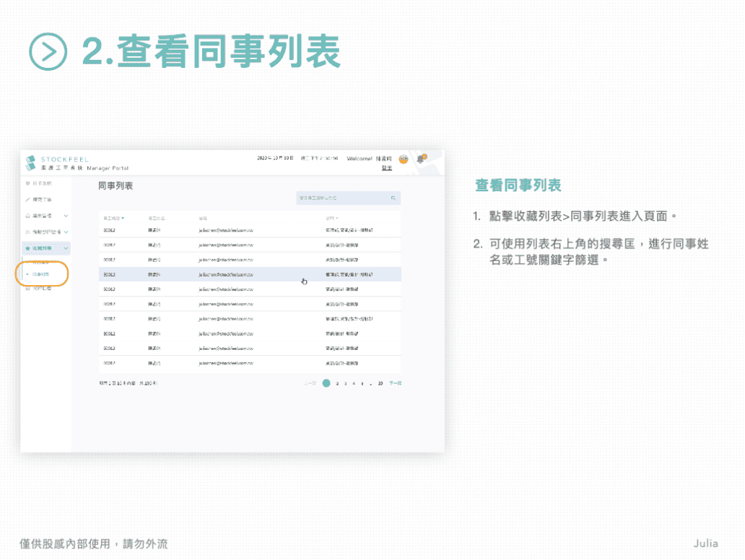Image resolution: width=745 pixels, height=560 pixels.
Task: Click the colleague search input field
Action: 339,197
